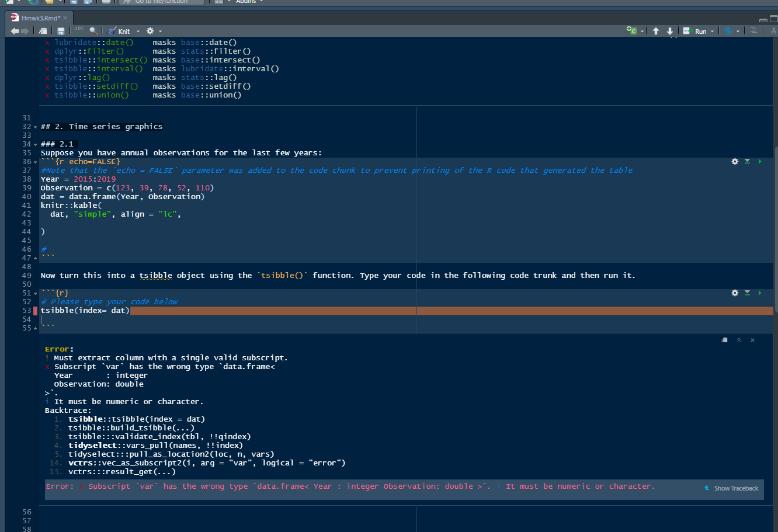
Task: Go to previous section/chunk arrow
Action: pyautogui.click(x=656, y=31)
